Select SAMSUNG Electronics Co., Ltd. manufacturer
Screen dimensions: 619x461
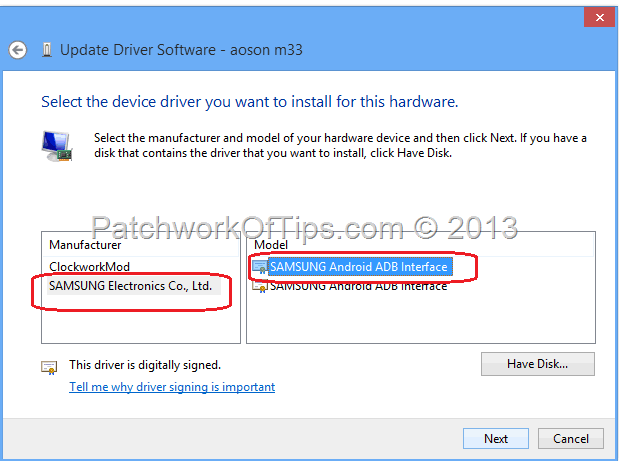[x=131, y=286]
